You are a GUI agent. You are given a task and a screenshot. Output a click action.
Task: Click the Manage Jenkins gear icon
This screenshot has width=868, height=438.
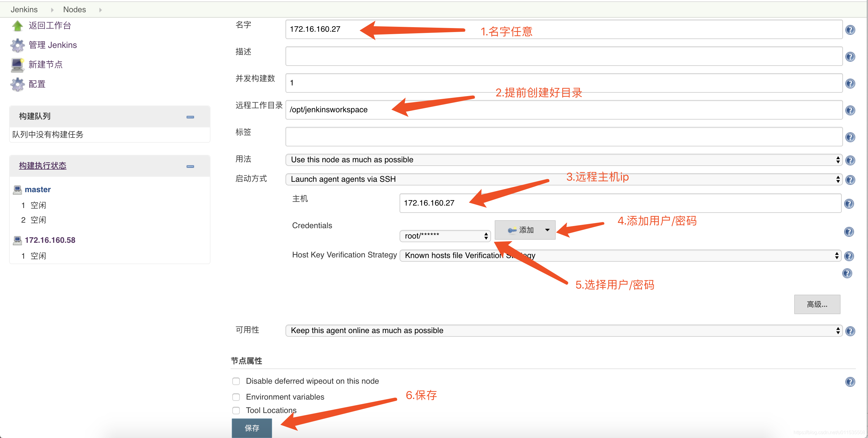coord(17,45)
